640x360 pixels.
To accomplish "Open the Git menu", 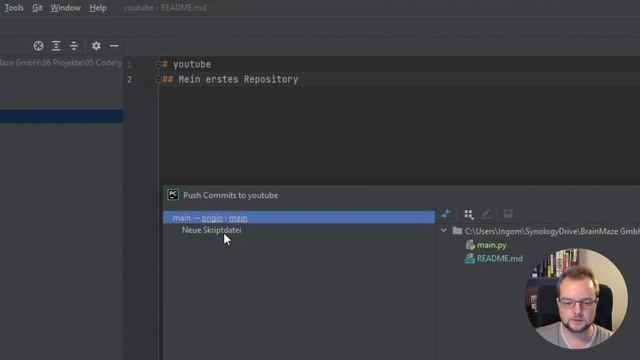I will pos(37,8).
